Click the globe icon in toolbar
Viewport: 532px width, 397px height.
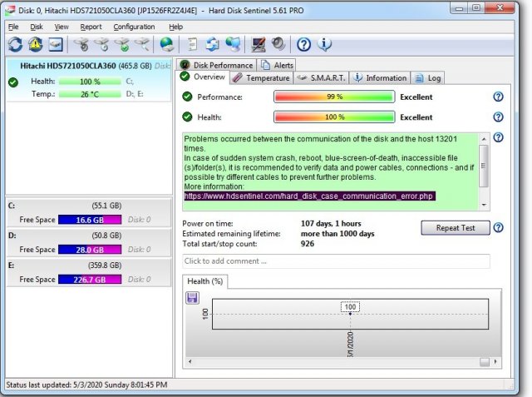point(167,44)
